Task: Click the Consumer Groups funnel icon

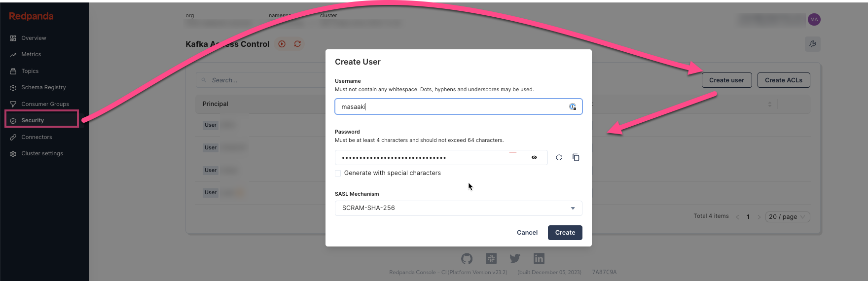Action: pyautogui.click(x=13, y=104)
